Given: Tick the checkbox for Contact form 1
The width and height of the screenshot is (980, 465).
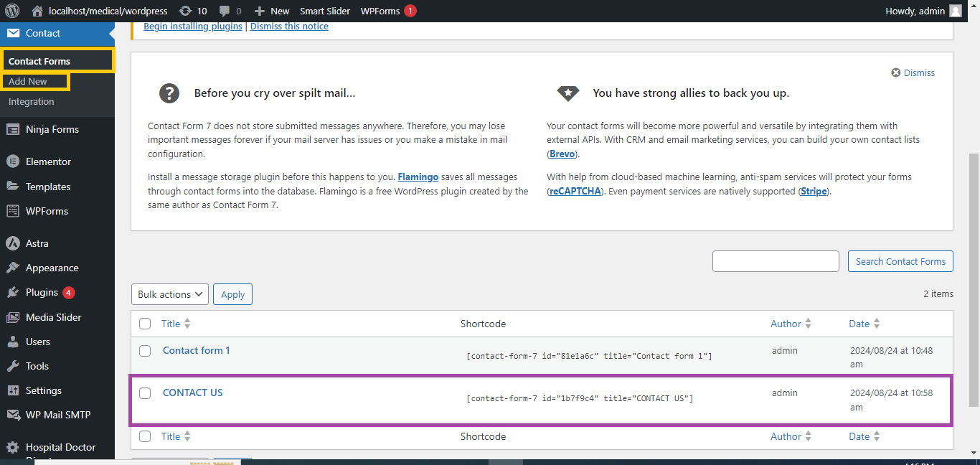Looking at the screenshot, I should tap(145, 351).
